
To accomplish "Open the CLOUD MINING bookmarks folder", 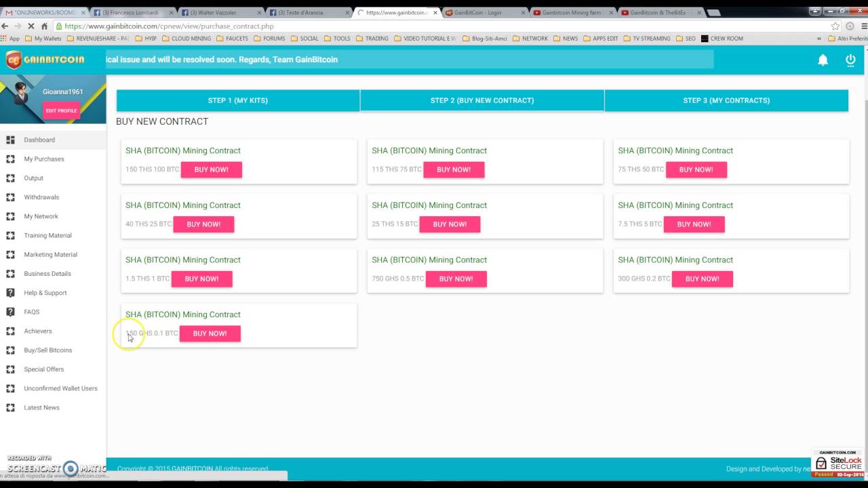I will coord(186,39).
